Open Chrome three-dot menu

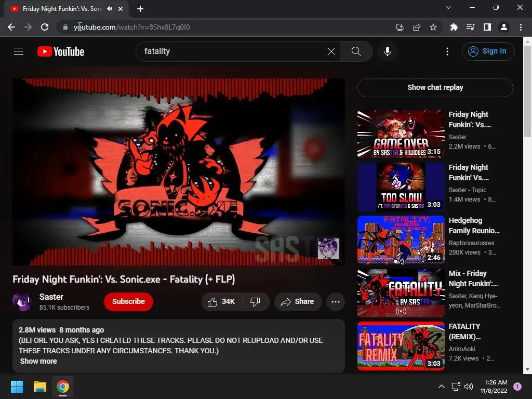point(521,27)
